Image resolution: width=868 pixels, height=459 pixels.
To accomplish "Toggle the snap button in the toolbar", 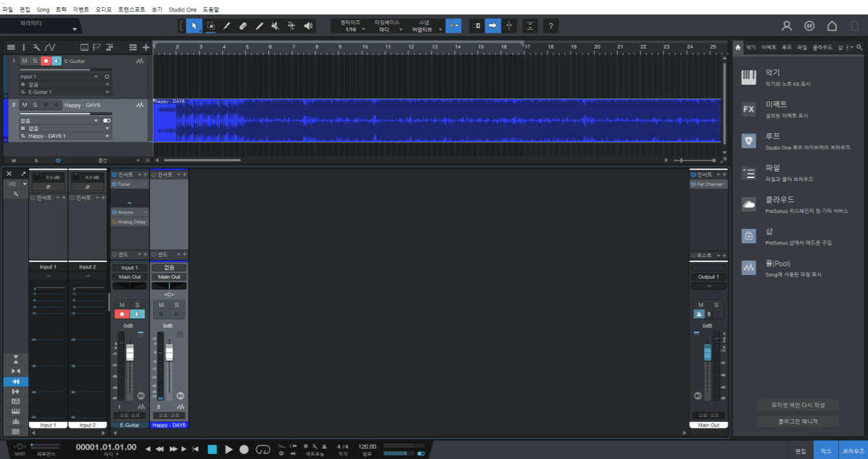I will coord(454,26).
